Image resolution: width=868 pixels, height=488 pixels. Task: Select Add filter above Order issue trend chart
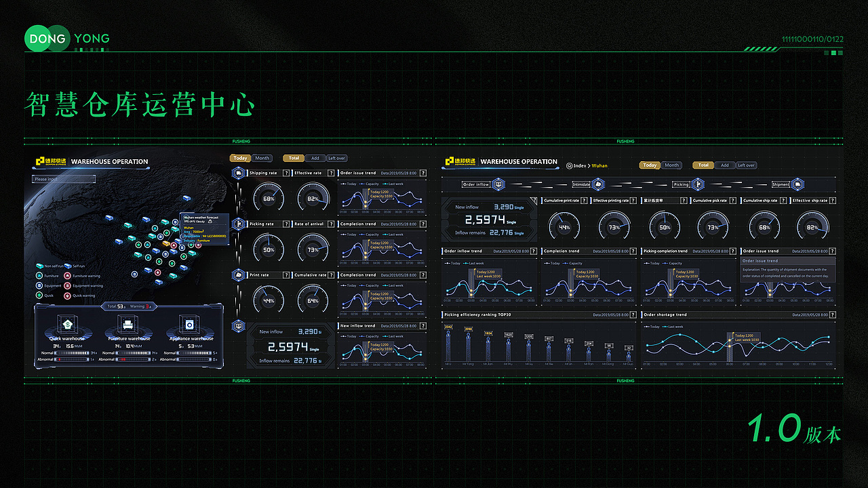point(315,158)
